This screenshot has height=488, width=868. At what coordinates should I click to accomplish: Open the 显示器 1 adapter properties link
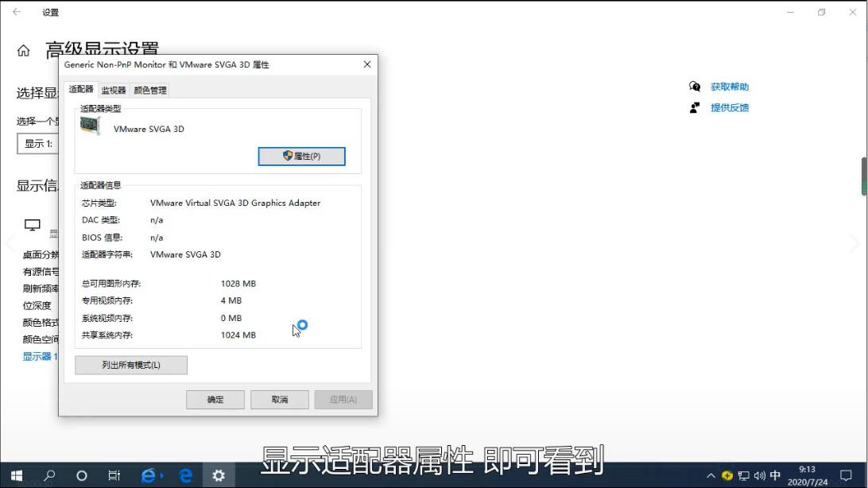click(40, 356)
